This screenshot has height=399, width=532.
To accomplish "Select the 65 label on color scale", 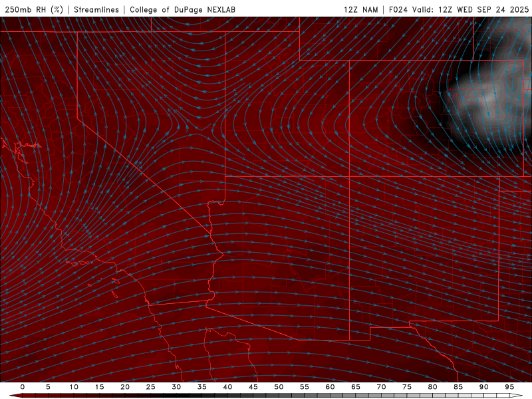I will (x=356, y=387).
